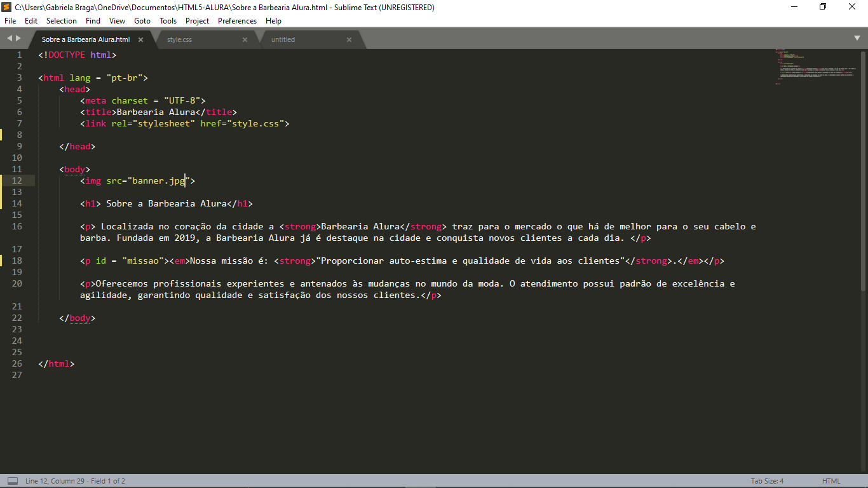Minimize the Sublime Text window
The height and width of the screenshot is (488, 868).
795,7
